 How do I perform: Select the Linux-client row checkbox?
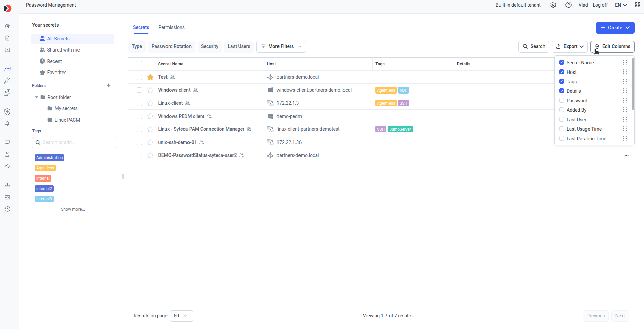[139, 103]
